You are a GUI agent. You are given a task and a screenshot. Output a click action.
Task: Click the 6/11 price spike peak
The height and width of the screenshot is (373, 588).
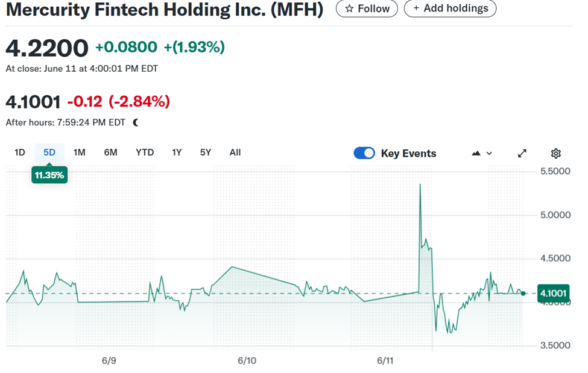coord(420,185)
